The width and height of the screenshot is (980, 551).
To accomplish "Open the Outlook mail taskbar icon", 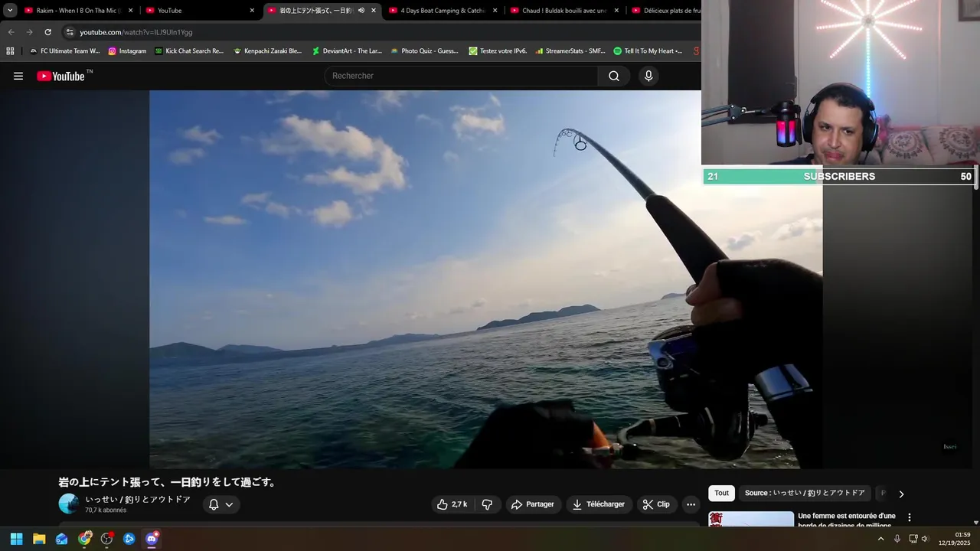I will point(62,539).
